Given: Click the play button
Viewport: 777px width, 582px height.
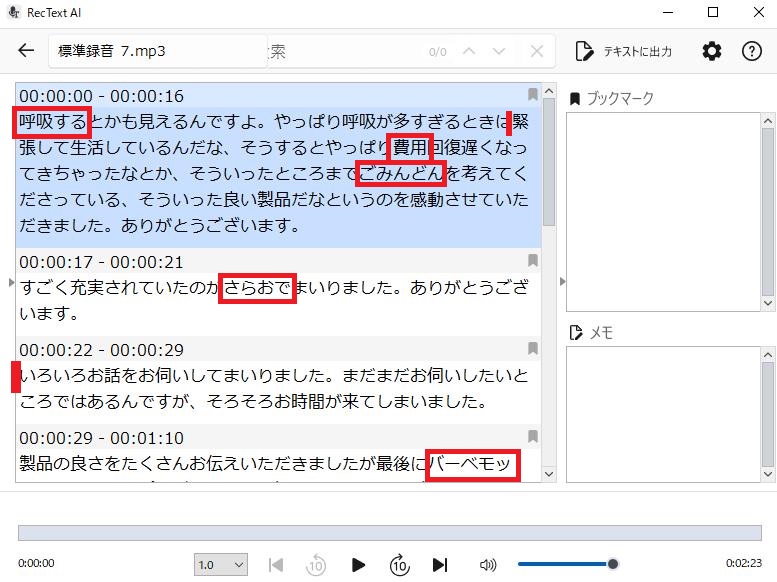Looking at the screenshot, I should (358, 565).
